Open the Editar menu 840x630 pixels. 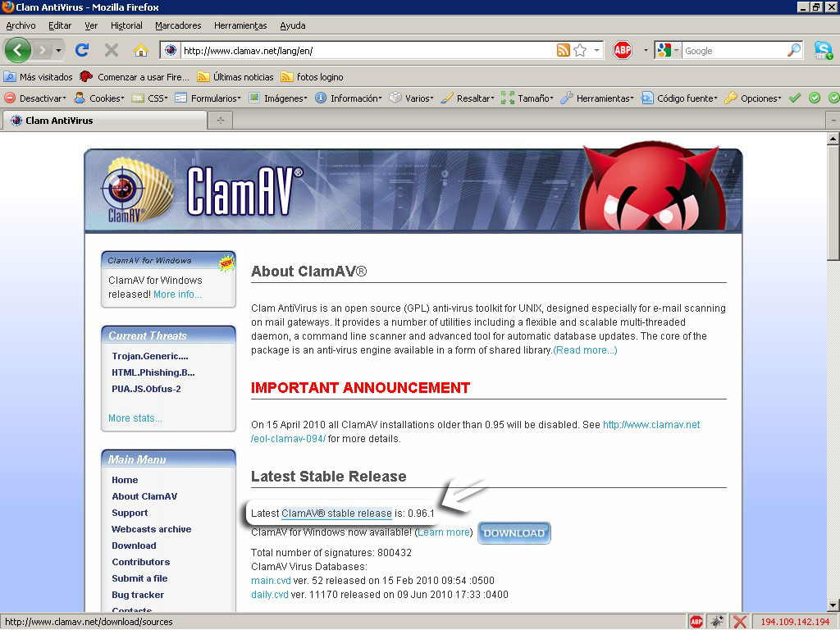tap(60, 25)
